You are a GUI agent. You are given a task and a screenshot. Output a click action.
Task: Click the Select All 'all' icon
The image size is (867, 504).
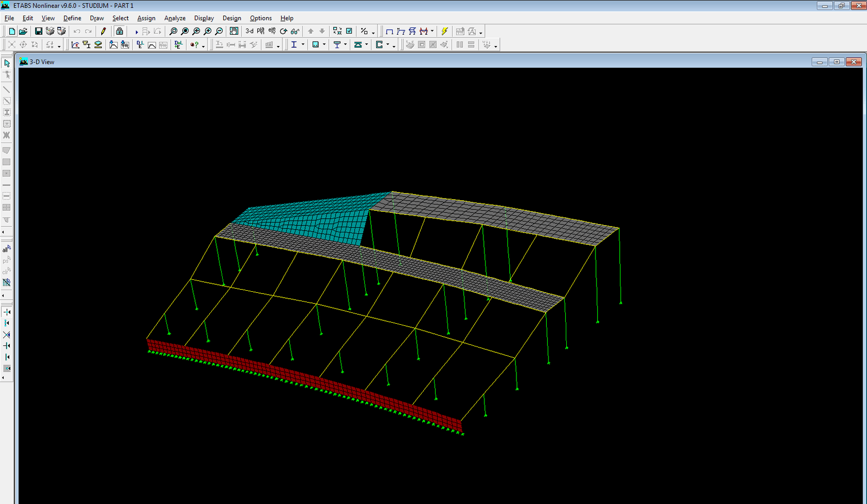tap(7, 249)
